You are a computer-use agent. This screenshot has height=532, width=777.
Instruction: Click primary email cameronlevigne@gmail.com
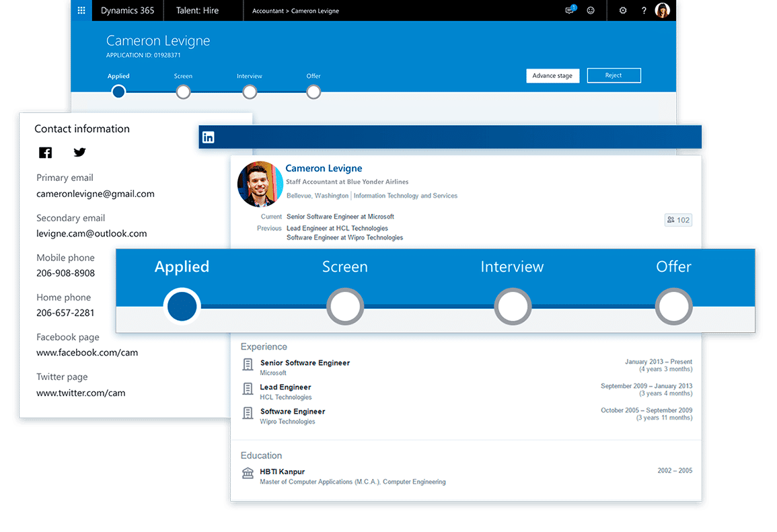[95, 194]
